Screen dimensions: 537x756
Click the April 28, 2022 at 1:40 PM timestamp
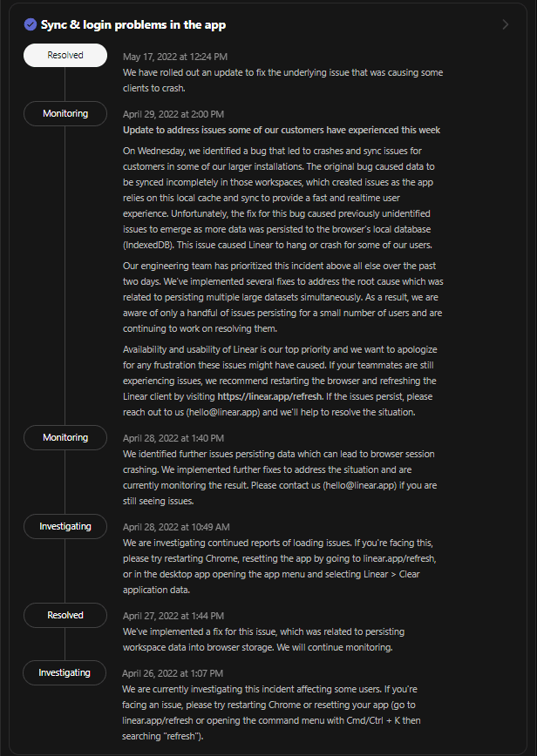point(173,438)
